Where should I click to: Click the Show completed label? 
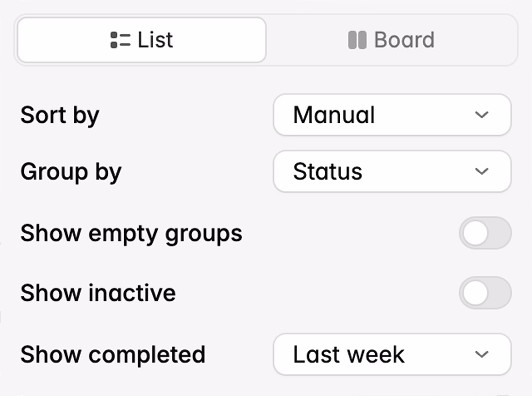112,354
